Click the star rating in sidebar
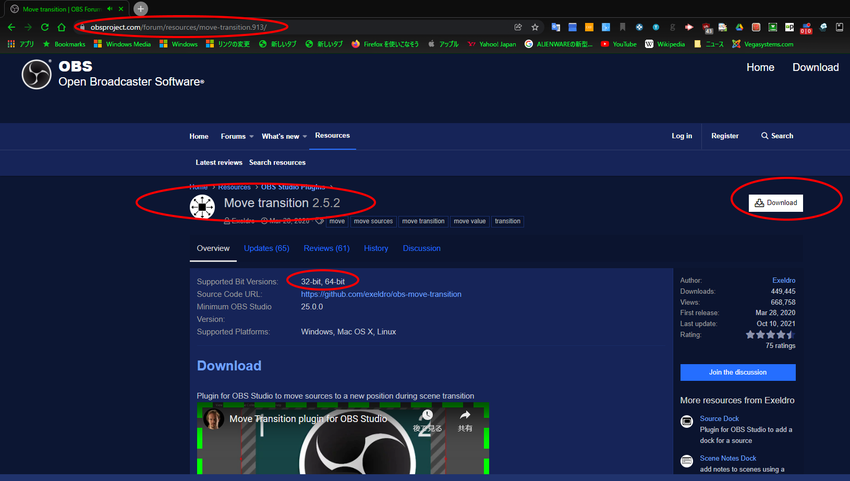Viewport: 850px width, 481px height. tap(770, 335)
